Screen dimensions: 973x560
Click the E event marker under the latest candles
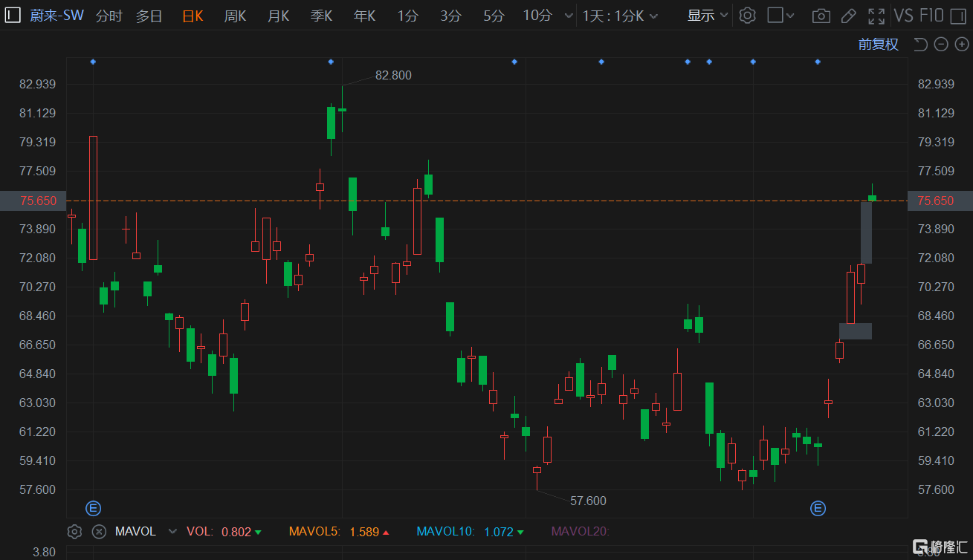pyautogui.click(x=818, y=509)
